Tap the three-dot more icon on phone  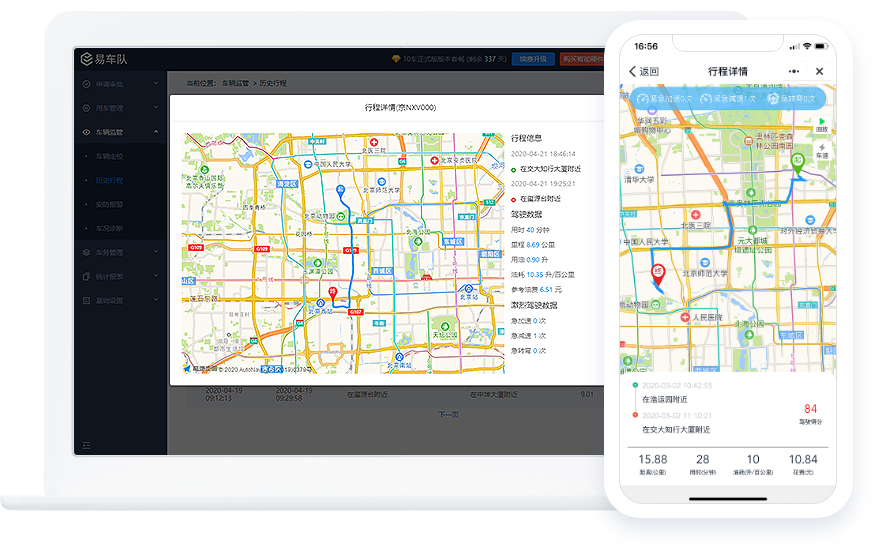[794, 72]
